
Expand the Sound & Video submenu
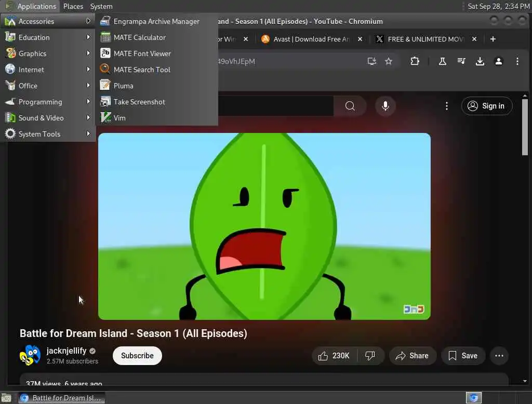(48, 118)
